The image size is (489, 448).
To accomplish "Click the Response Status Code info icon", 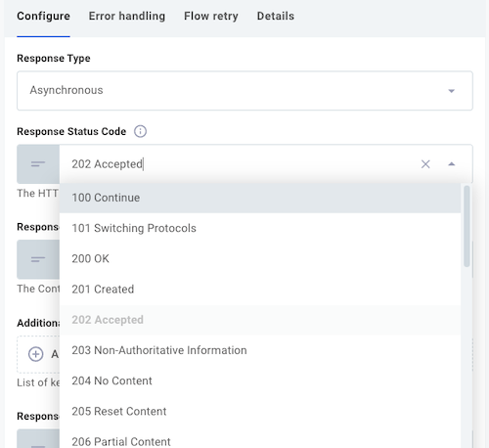I will 140,131.
